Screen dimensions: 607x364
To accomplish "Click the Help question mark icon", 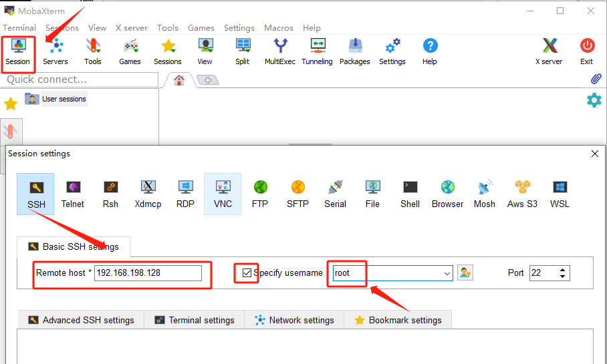I will (x=430, y=52).
